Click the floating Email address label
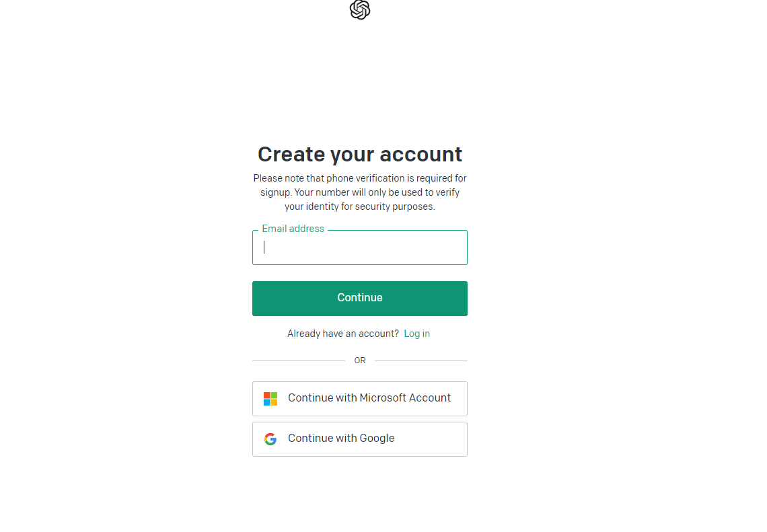The height and width of the screenshot is (532, 767). click(x=293, y=229)
